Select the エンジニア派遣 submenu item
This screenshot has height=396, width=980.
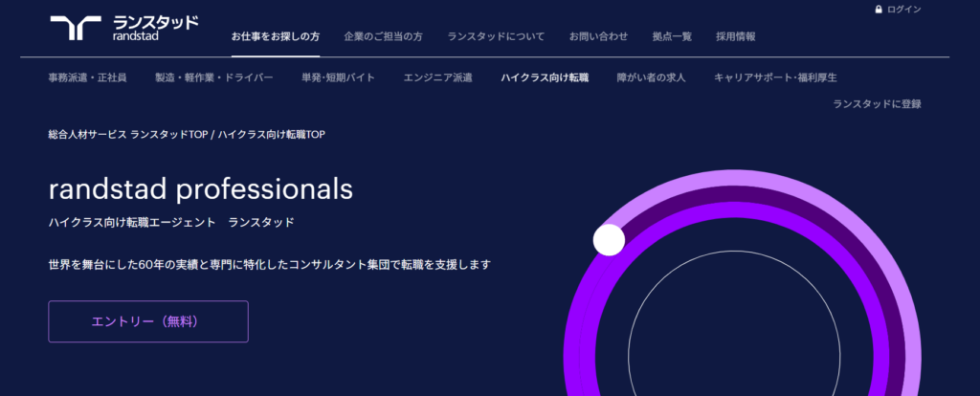coord(437,77)
